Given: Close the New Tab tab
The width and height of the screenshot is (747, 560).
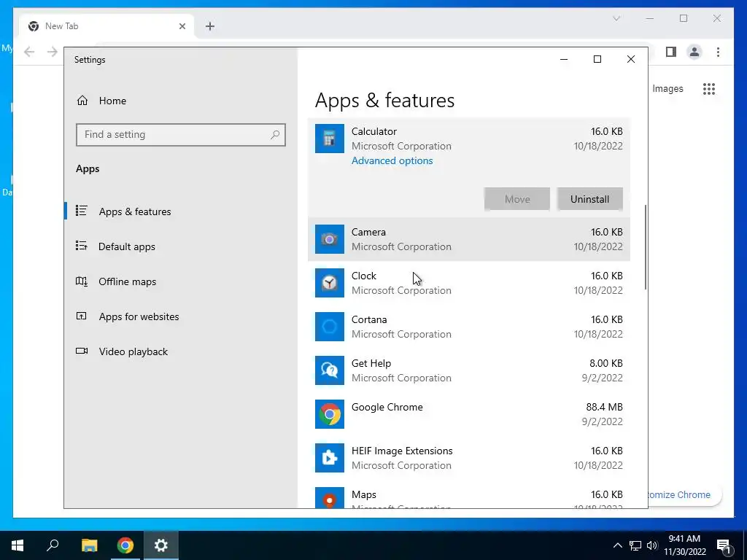Looking at the screenshot, I should [182, 26].
